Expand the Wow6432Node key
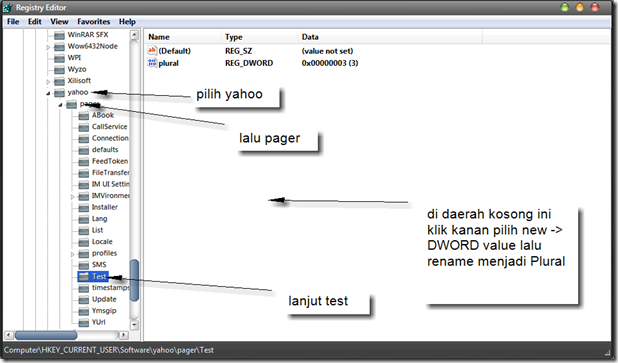The height and width of the screenshot is (363, 618). tap(48, 47)
